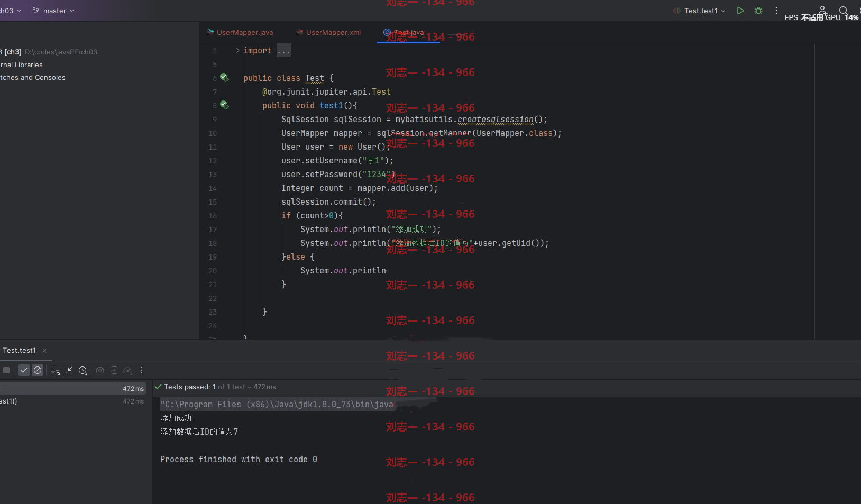
Task: Click the camera dump threads icon
Action: click(100, 370)
